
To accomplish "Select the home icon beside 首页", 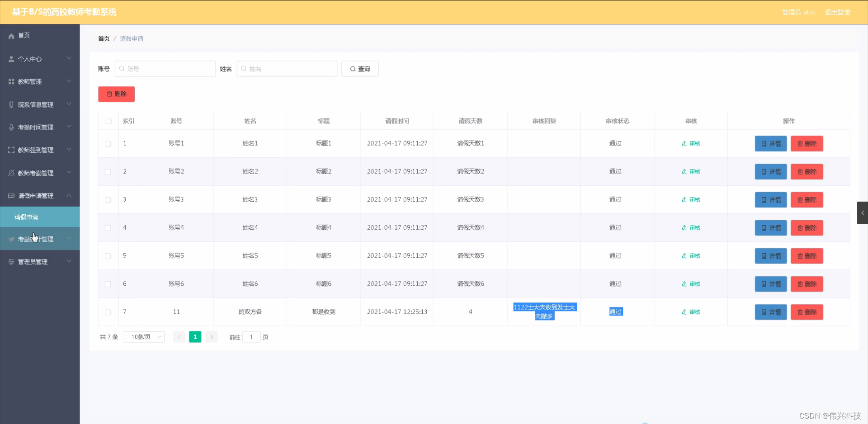I will click(11, 36).
